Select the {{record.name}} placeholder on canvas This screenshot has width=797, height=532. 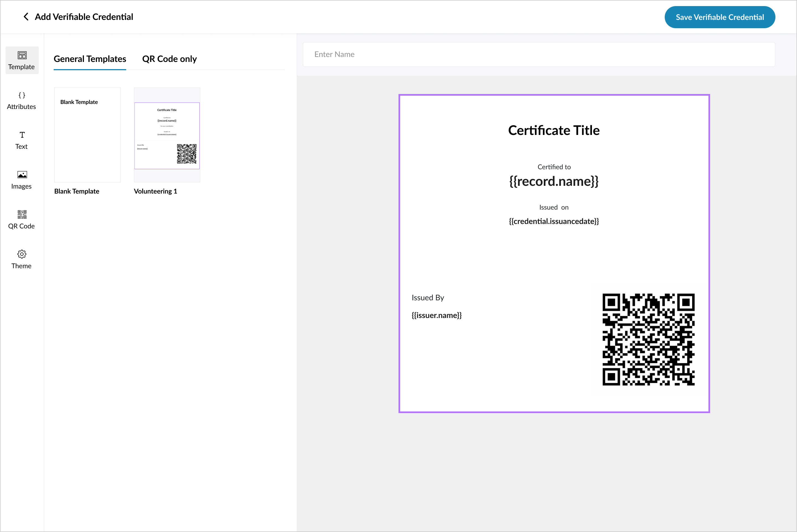[x=553, y=181]
